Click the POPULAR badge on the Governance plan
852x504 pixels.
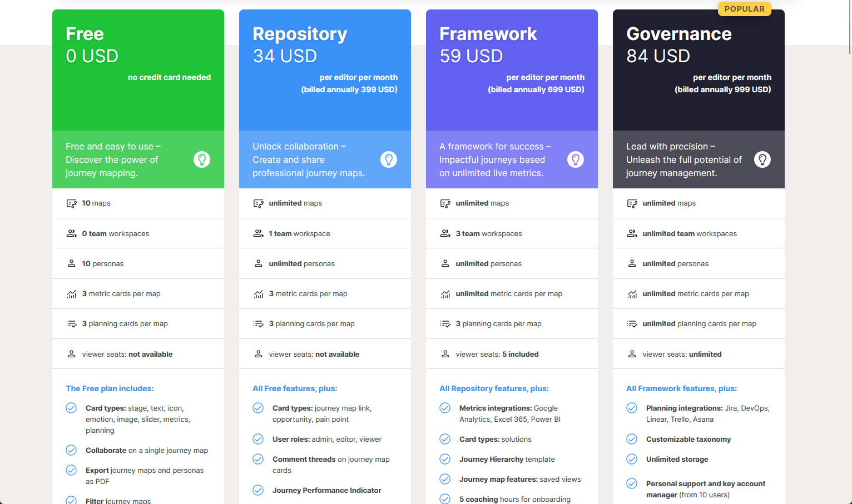click(744, 9)
